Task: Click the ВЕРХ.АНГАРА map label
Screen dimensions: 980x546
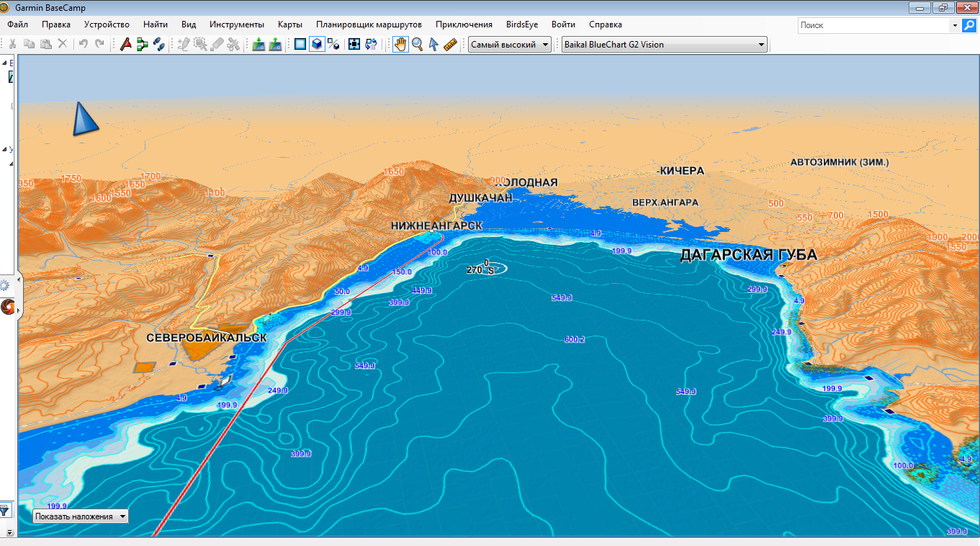Action: (x=665, y=202)
